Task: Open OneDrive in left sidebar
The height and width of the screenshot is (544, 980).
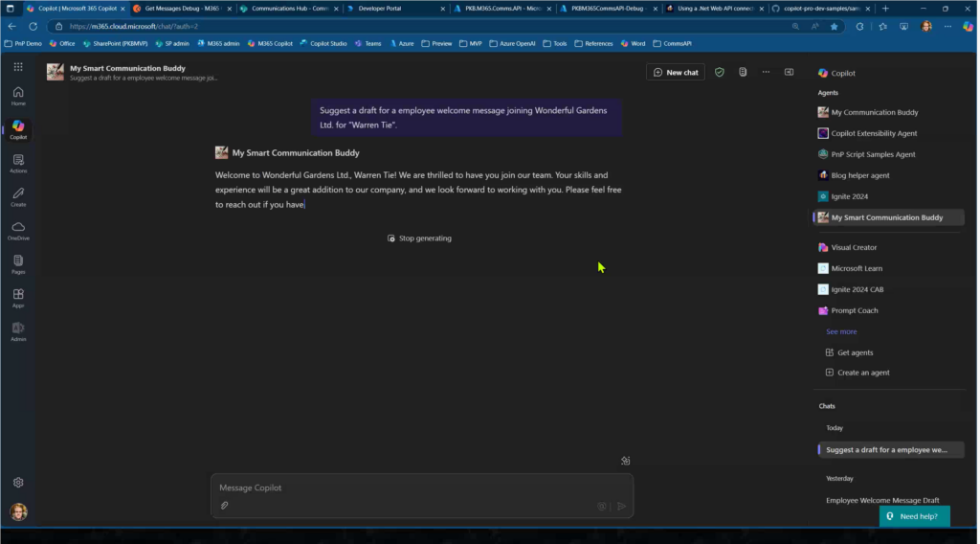Action: [x=18, y=232]
